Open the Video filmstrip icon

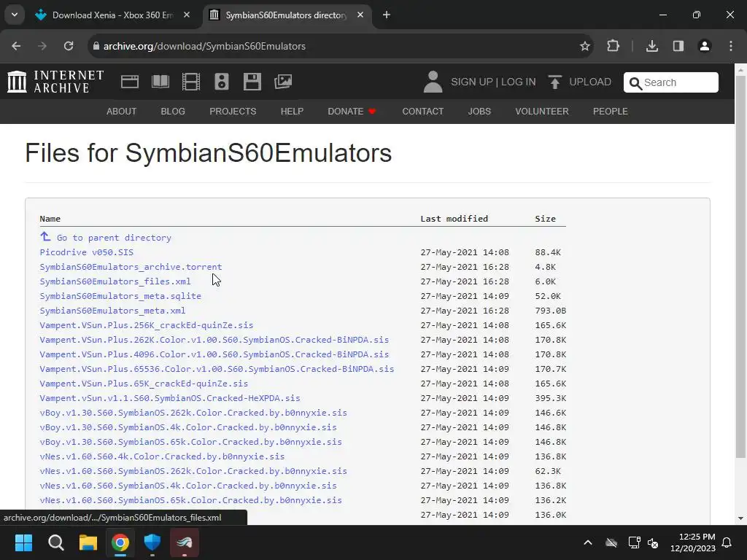tap(191, 82)
